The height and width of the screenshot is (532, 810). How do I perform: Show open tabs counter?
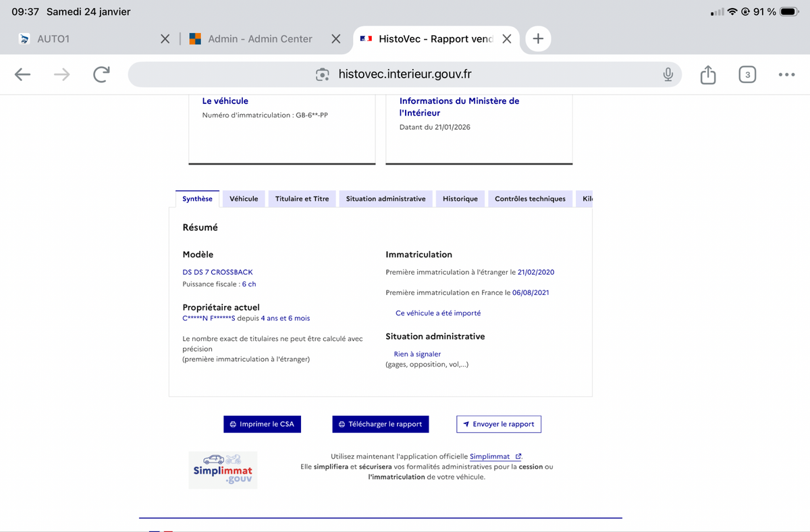(747, 75)
